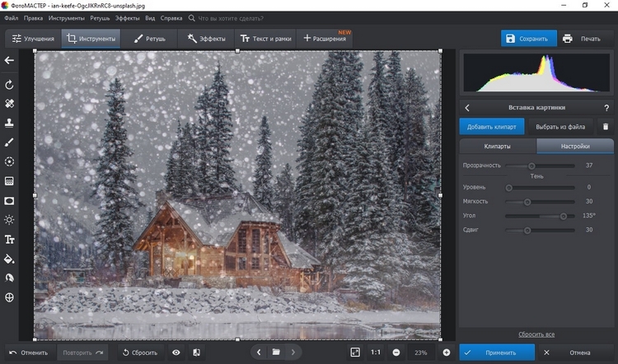Open the text tool in left sidebar

(x=10, y=240)
